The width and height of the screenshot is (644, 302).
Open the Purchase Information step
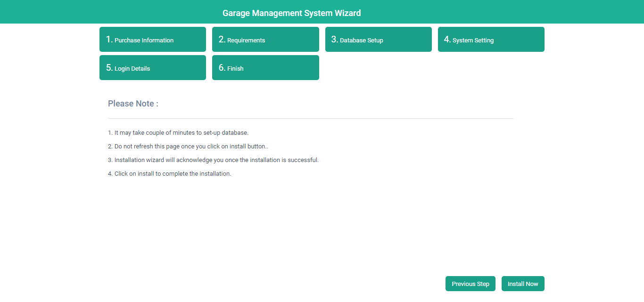152,40
